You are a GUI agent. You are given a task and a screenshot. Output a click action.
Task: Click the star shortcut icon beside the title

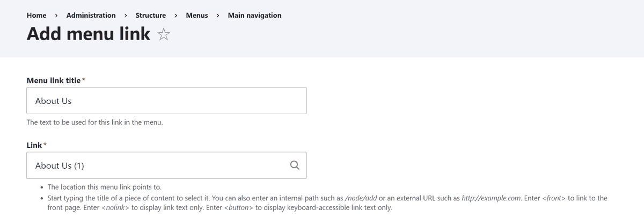point(164,35)
